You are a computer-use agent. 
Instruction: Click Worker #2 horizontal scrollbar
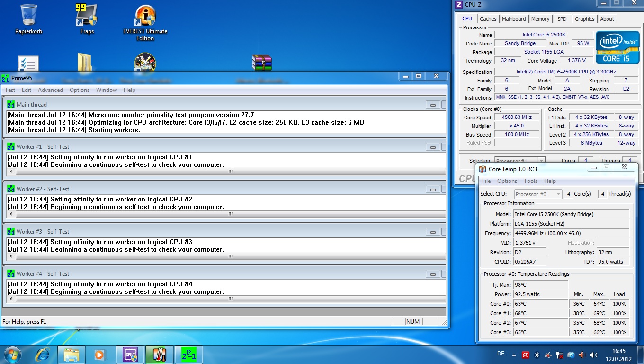tap(227, 214)
